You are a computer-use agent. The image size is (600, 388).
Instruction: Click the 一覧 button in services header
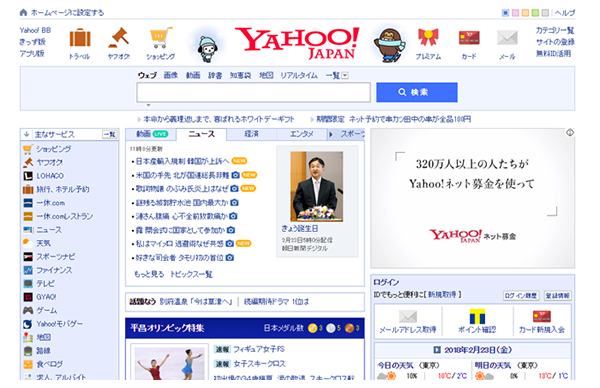(x=109, y=134)
